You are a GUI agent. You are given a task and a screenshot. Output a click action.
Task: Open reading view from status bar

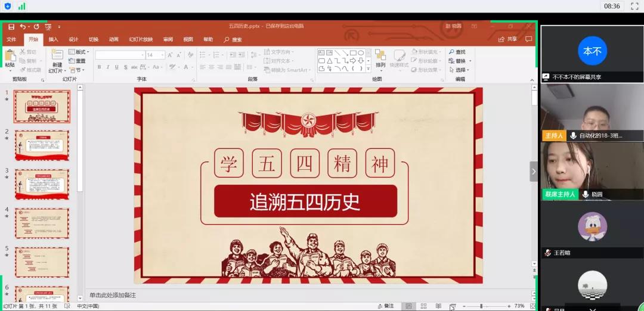pos(438,306)
